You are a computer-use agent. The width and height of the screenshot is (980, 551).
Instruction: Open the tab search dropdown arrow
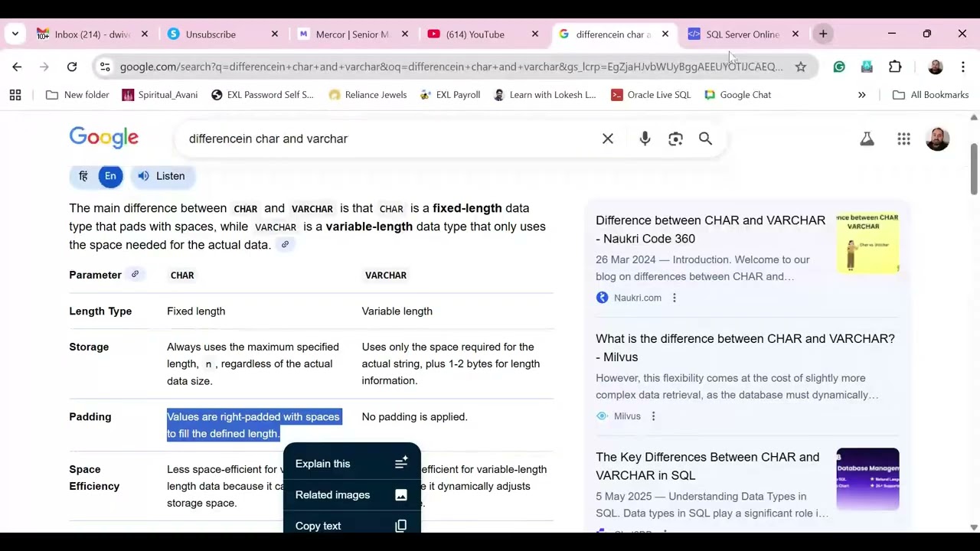pyautogui.click(x=15, y=34)
